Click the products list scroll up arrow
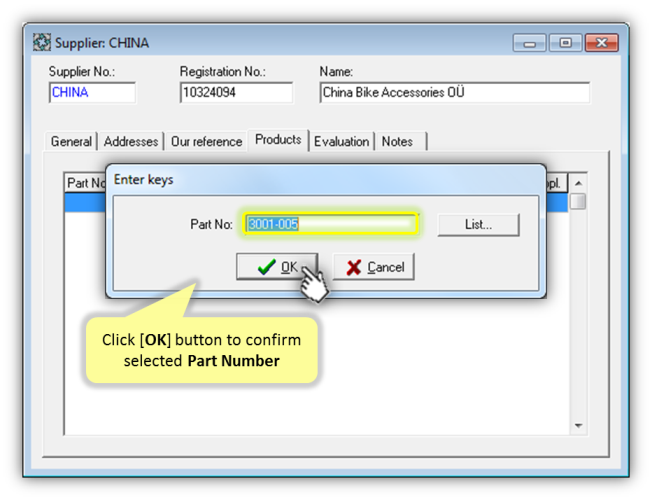652x500 pixels. pos(578,183)
